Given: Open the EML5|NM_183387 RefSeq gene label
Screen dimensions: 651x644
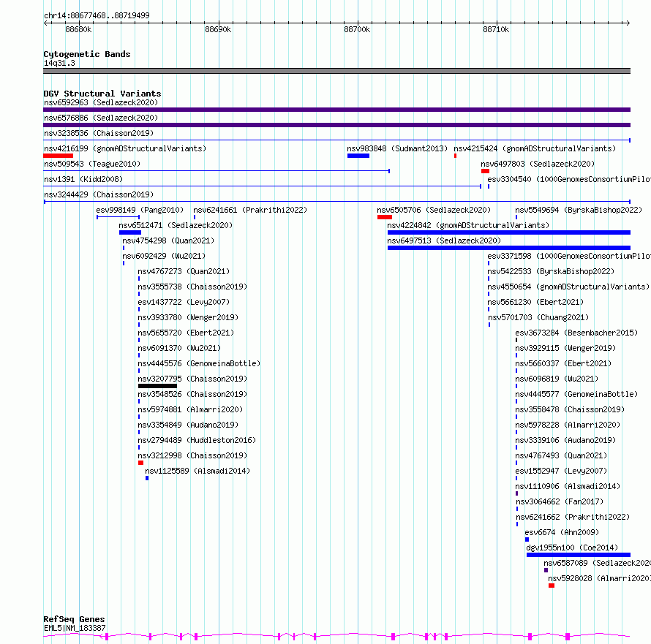Looking at the screenshot, I should 75,628.
